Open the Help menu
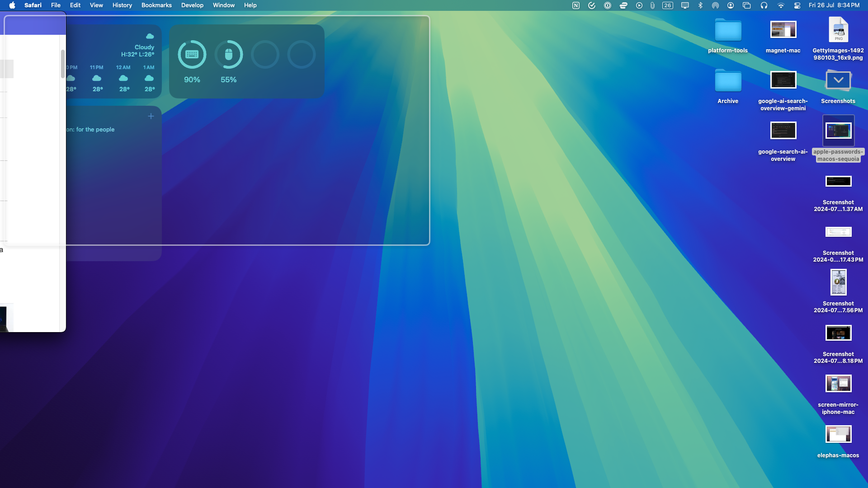The width and height of the screenshot is (868, 488). (250, 5)
